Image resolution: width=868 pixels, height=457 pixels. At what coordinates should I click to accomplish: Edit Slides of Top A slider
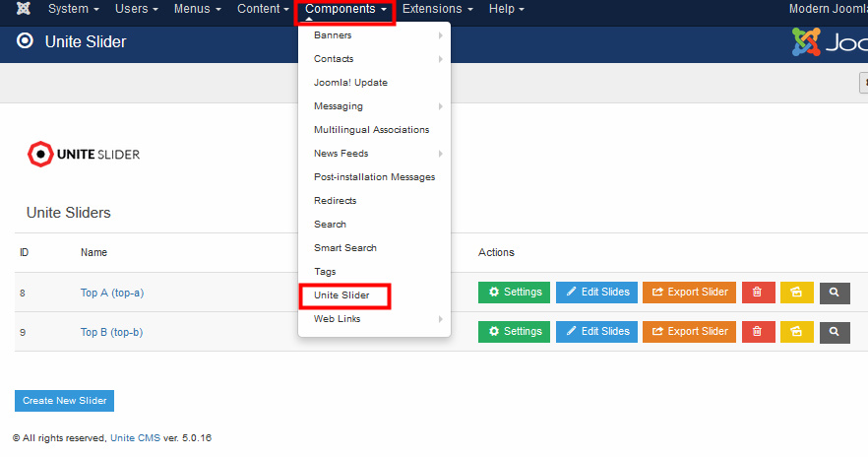pyautogui.click(x=596, y=292)
